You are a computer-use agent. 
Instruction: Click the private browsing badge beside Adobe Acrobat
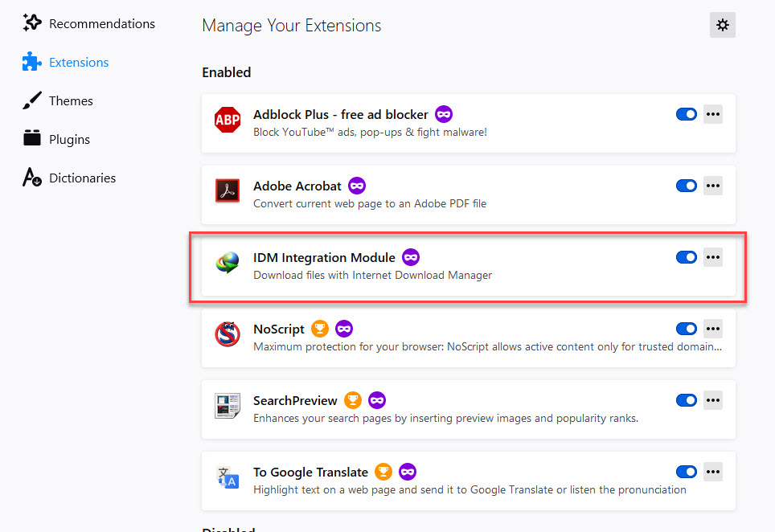[357, 186]
